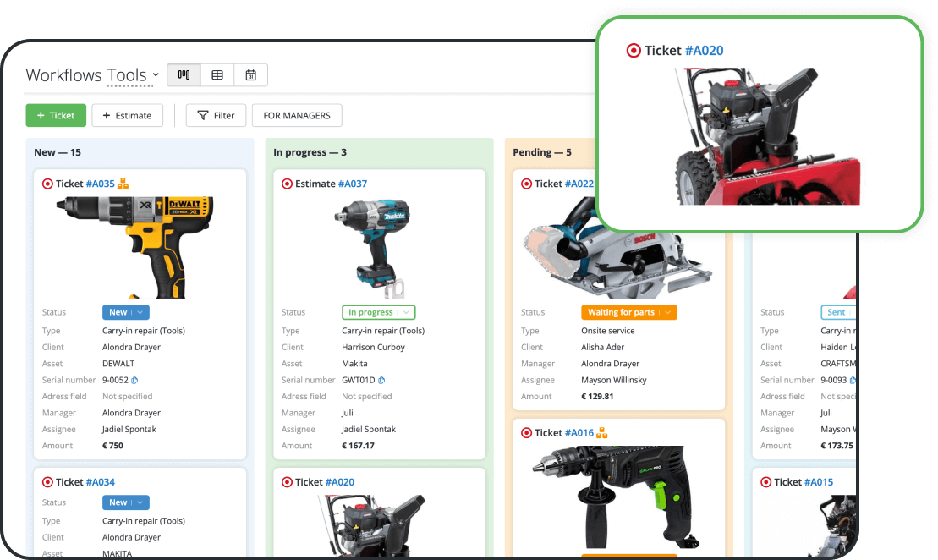
Task: Click the orange Waiting for parts status swatch
Action: pyautogui.click(x=627, y=312)
